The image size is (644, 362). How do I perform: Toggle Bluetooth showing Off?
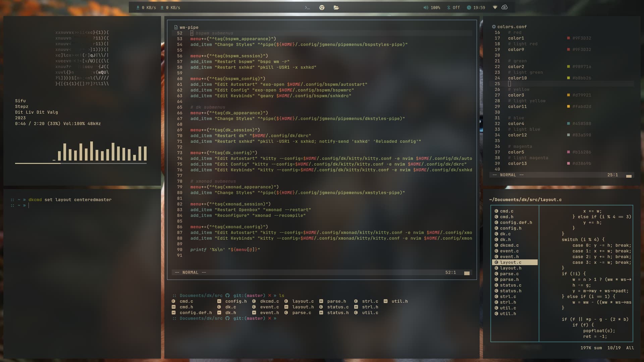coord(453,7)
